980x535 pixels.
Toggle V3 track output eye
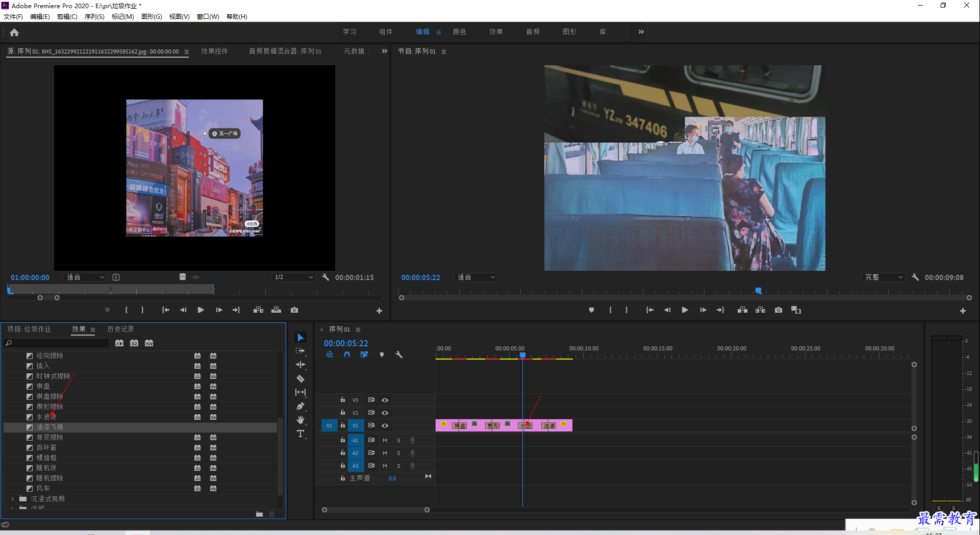click(x=385, y=400)
